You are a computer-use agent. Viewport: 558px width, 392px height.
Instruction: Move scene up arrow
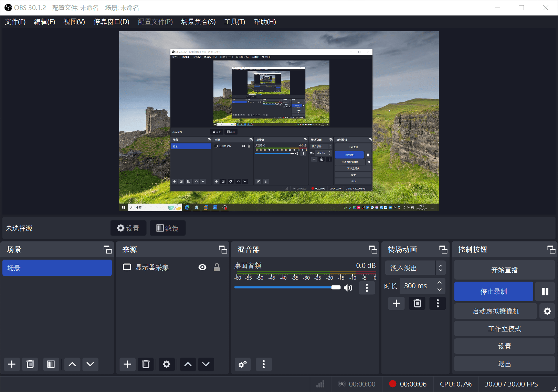coord(72,364)
